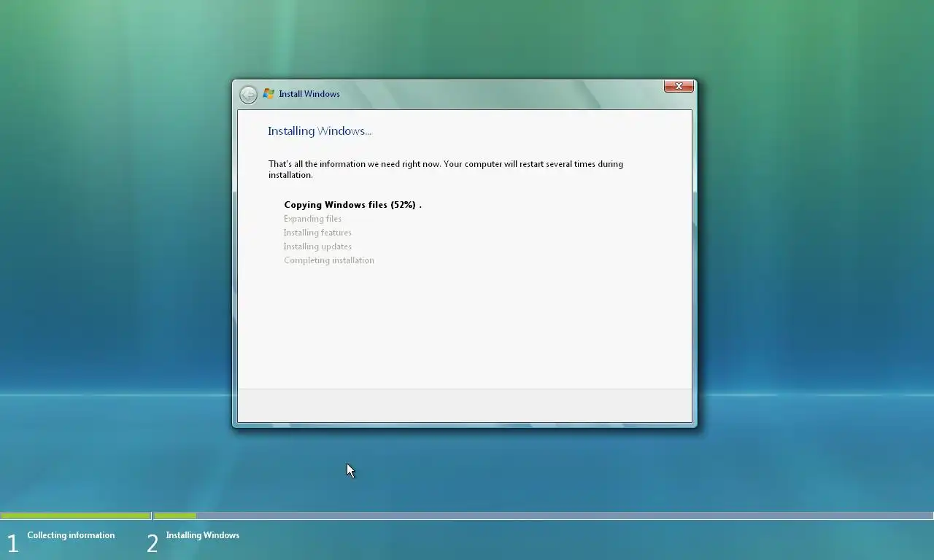Click the 'Completing installation' step
This screenshot has height=560, width=934.
coord(329,260)
